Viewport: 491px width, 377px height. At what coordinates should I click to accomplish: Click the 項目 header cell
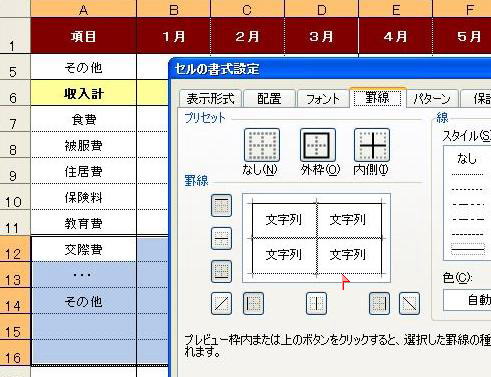tap(84, 36)
